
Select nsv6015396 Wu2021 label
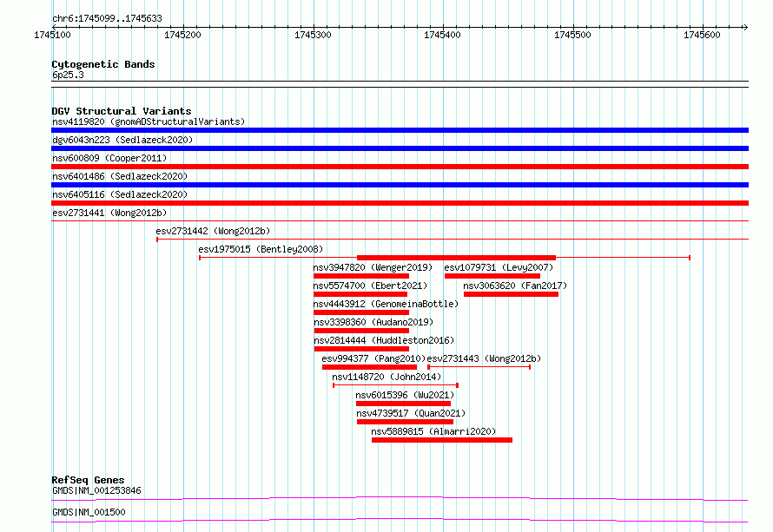[x=405, y=395]
